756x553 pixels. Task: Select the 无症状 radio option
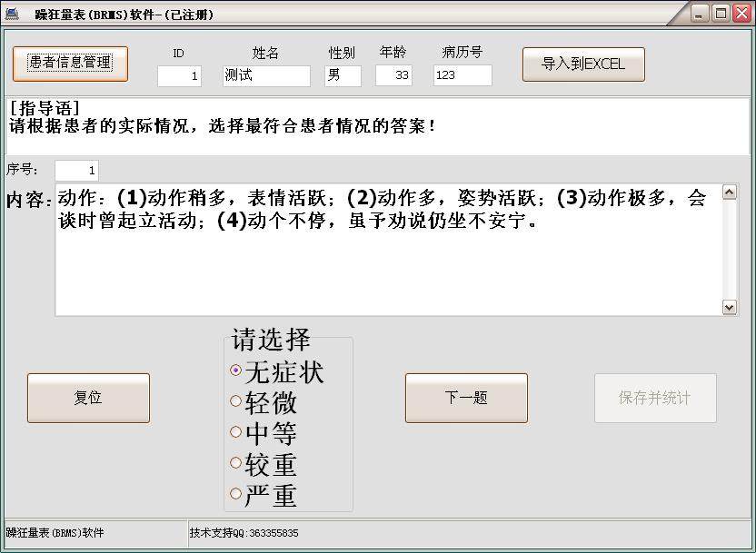point(236,370)
